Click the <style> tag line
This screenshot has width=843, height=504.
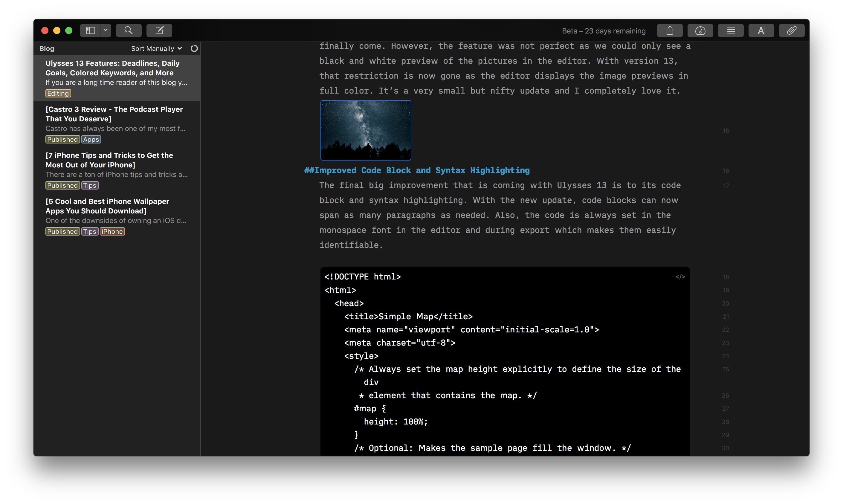point(361,356)
